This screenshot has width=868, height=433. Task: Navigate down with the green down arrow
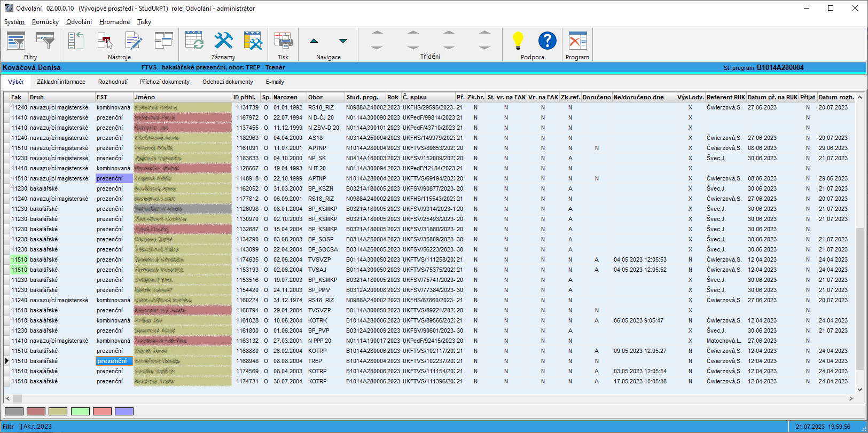click(x=343, y=41)
